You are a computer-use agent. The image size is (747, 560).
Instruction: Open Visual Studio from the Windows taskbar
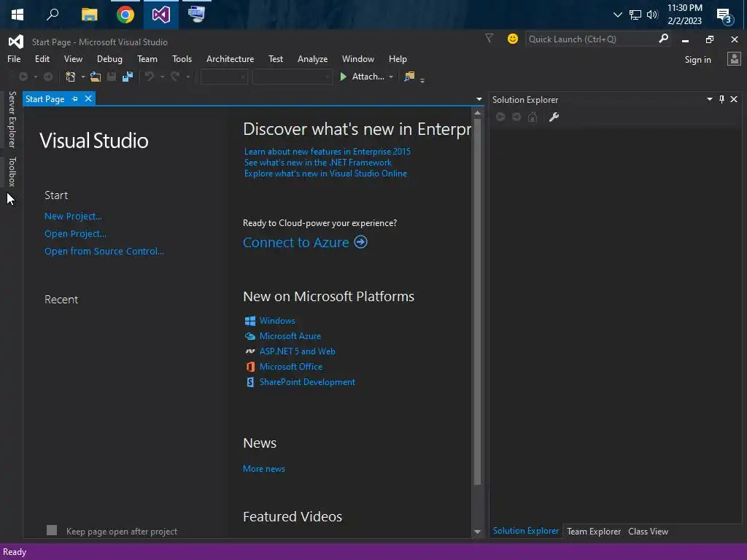pos(161,15)
